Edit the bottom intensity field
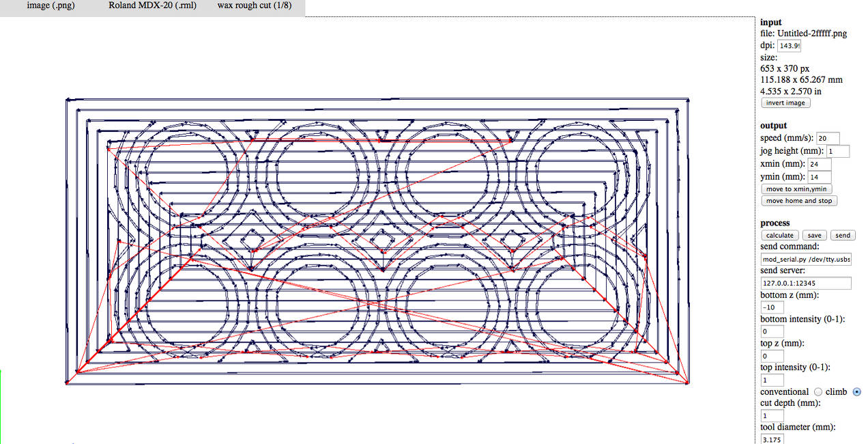This screenshot has height=444, width=868. click(772, 332)
